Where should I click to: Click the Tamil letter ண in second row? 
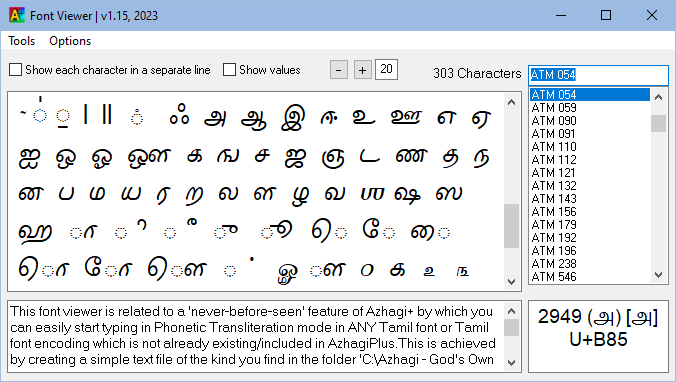coord(411,156)
